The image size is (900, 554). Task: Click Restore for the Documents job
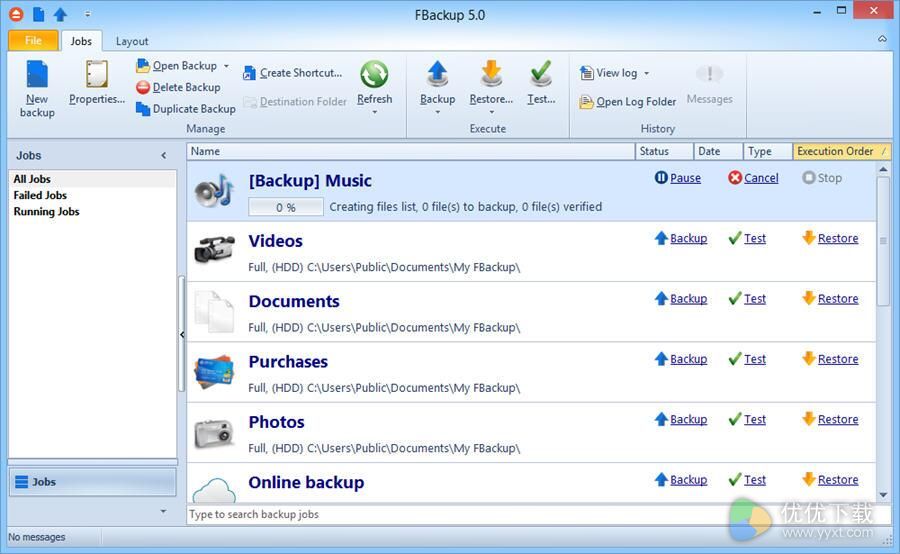[830, 299]
